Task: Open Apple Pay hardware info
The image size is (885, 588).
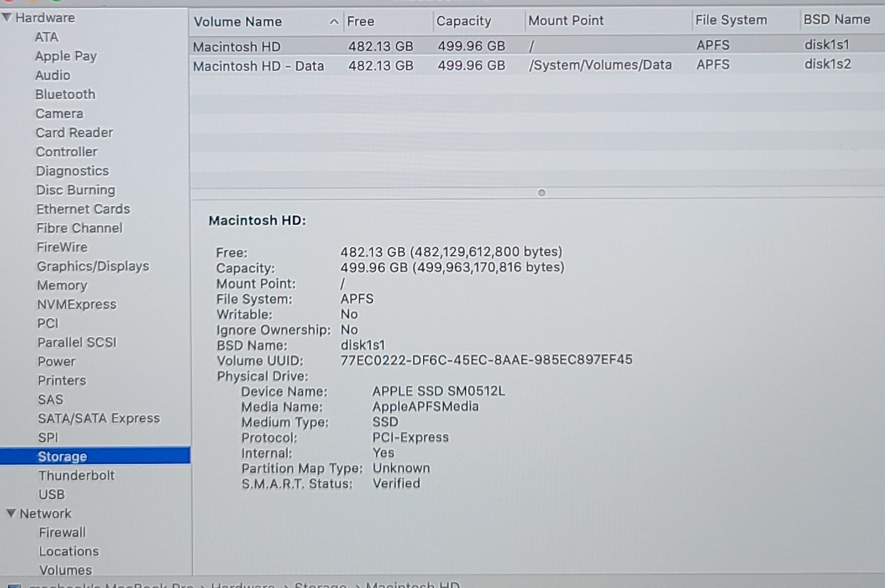Action: point(65,56)
